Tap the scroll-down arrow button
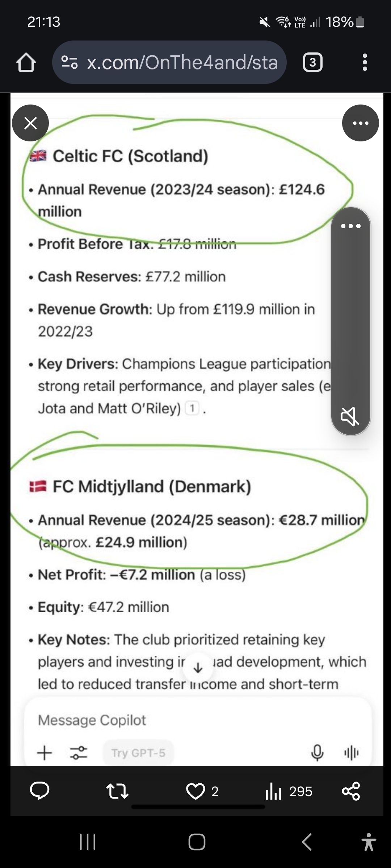The width and height of the screenshot is (391, 868). (198, 668)
